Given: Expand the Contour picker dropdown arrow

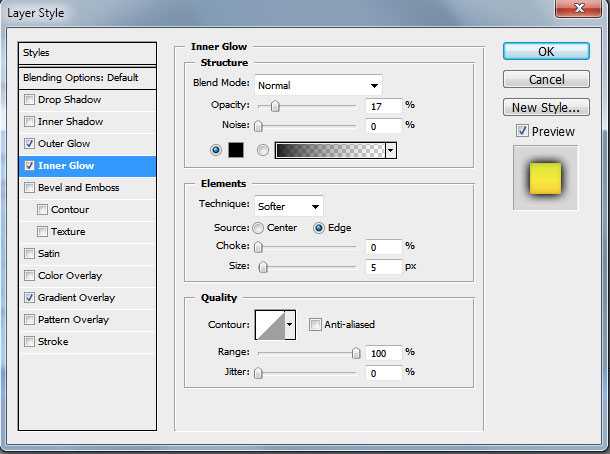Looking at the screenshot, I should pyautogui.click(x=290, y=324).
